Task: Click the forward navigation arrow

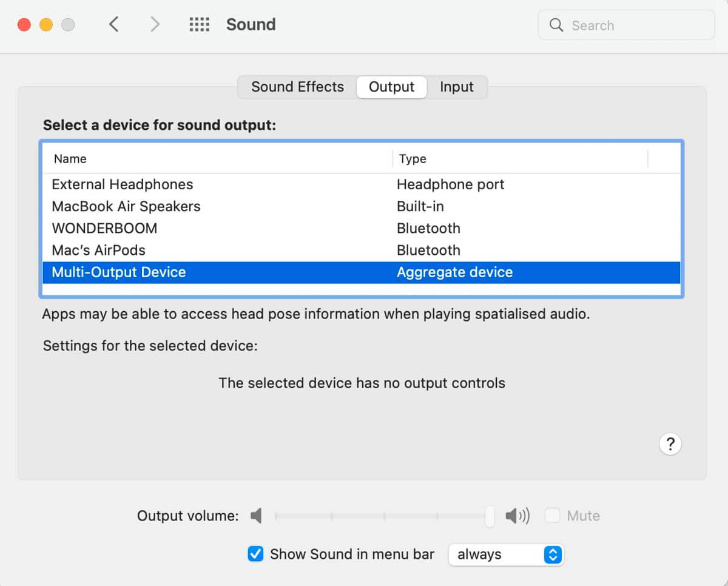Action: click(x=155, y=24)
